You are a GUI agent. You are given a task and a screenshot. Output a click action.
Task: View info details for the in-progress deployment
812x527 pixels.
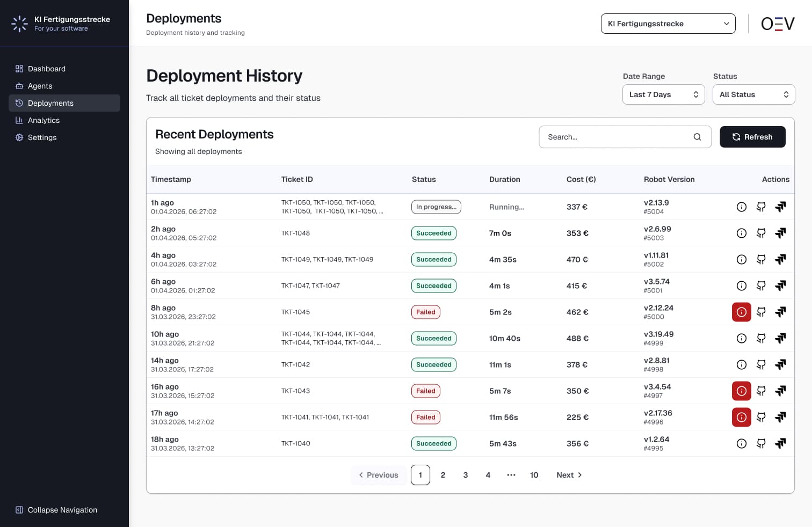pos(742,207)
